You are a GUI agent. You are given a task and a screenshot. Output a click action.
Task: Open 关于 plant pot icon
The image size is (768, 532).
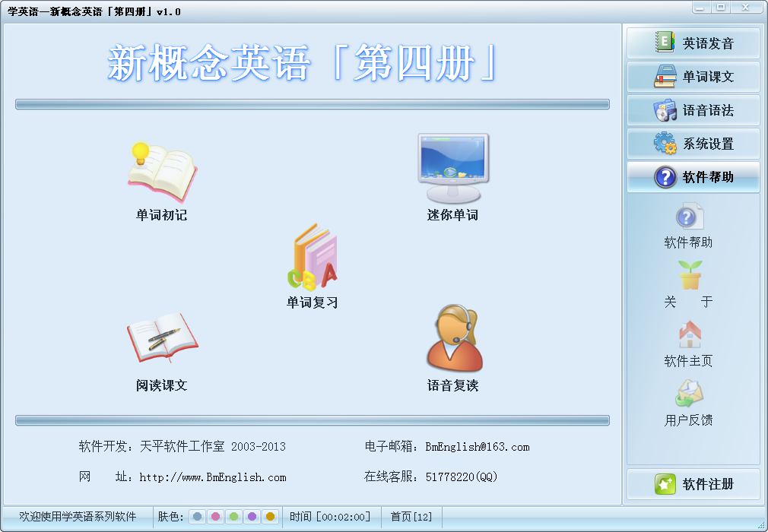pyautogui.click(x=690, y=275)
